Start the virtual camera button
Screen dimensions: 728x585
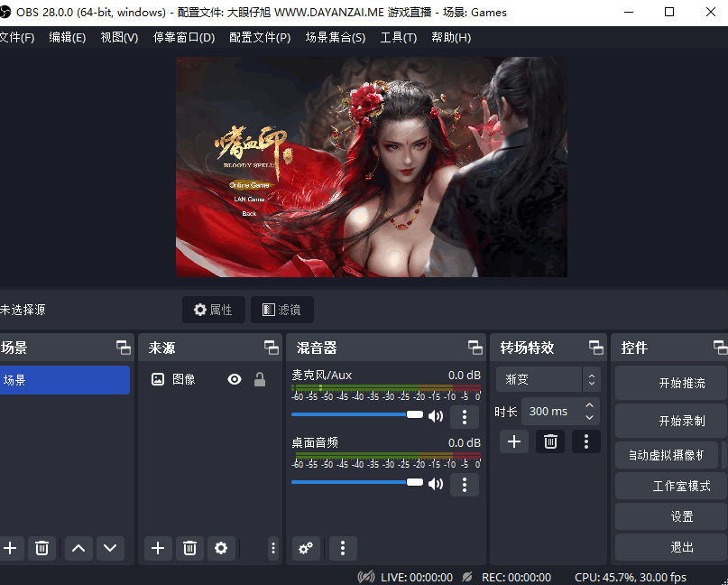(667, 455)
